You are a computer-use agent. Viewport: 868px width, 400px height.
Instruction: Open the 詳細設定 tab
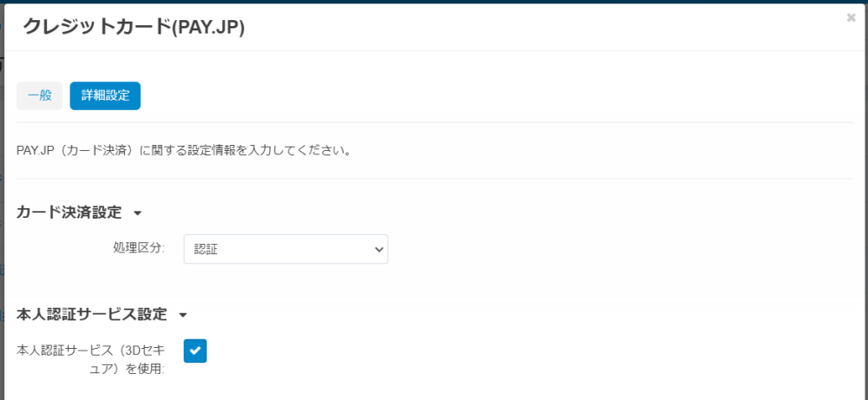[105, 96]
